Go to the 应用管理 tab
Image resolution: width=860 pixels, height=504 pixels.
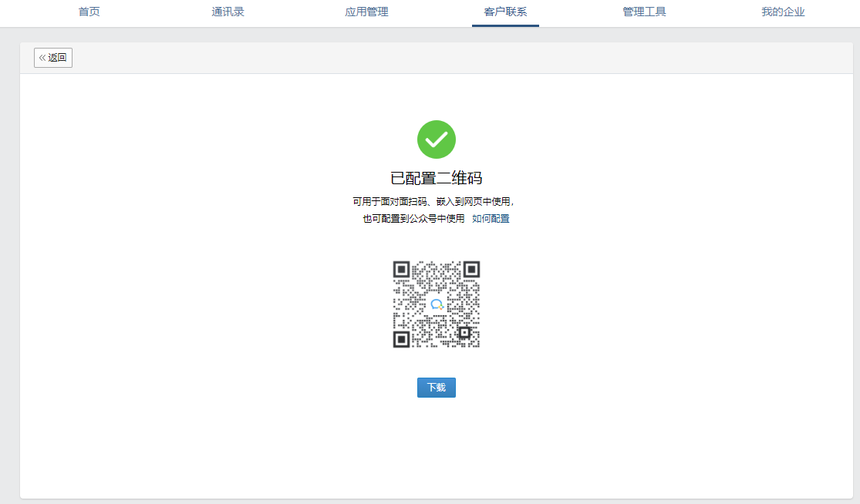coord(367,12)
